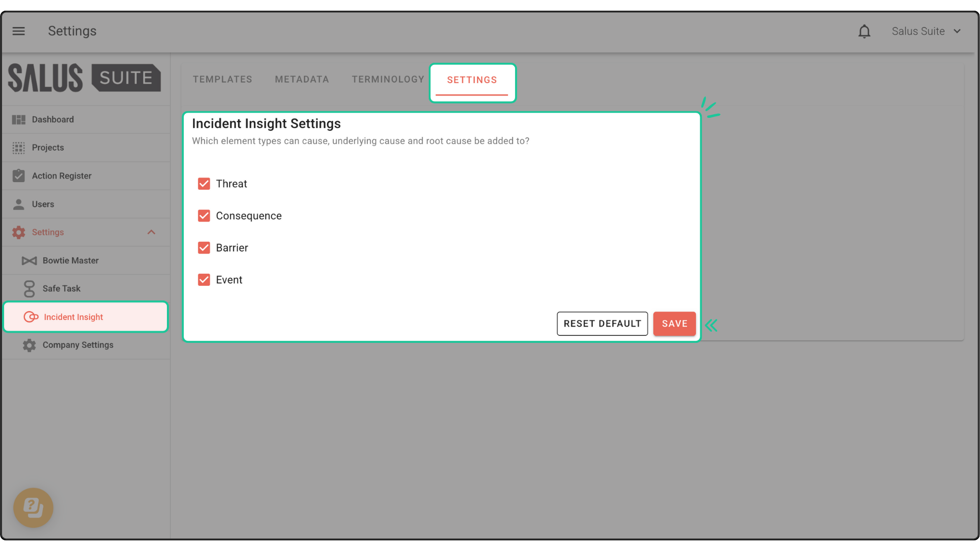The height and width of the screenshot is (551, 980).
Task: Uncheck the Event checkbox
Action: 204,280
